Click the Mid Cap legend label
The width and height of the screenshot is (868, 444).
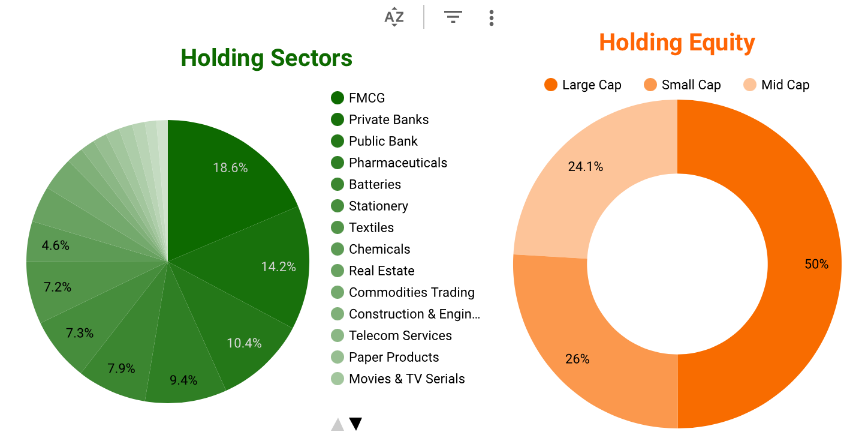[785, 85]
